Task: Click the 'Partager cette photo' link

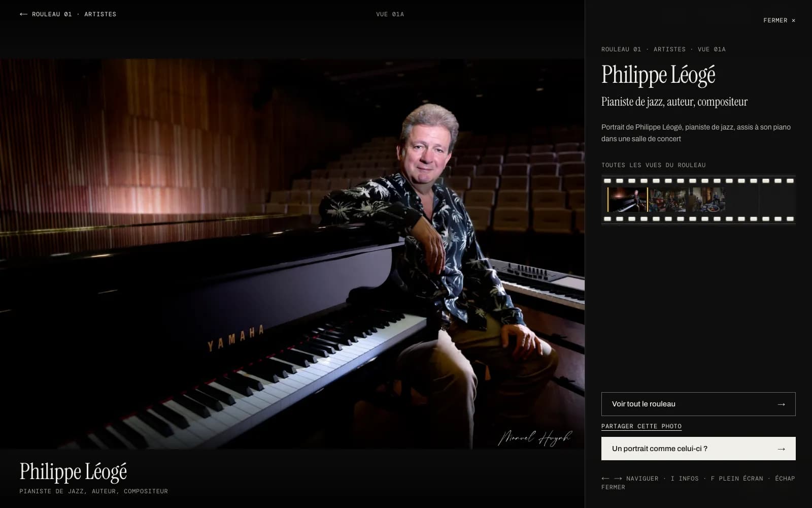Action: [641, 426]
